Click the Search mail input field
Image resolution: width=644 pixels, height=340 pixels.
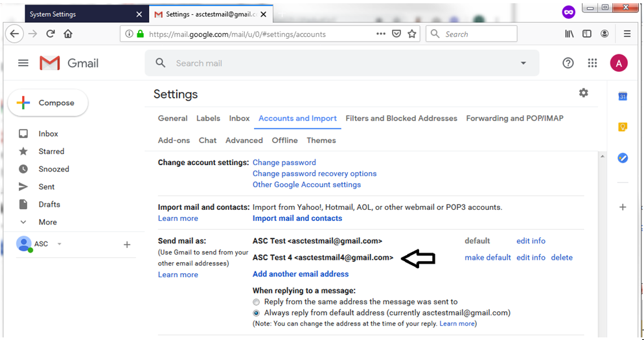[x=337, y=63]
